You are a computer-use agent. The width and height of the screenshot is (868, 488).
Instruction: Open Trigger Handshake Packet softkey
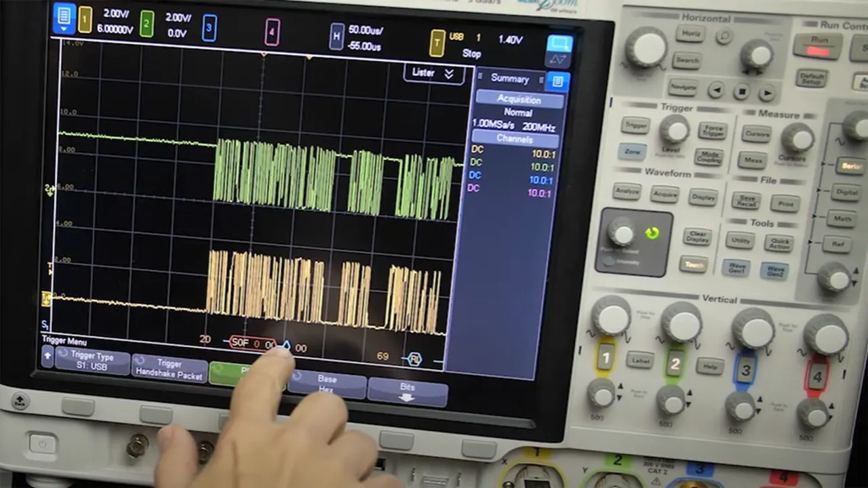[169, 367]
